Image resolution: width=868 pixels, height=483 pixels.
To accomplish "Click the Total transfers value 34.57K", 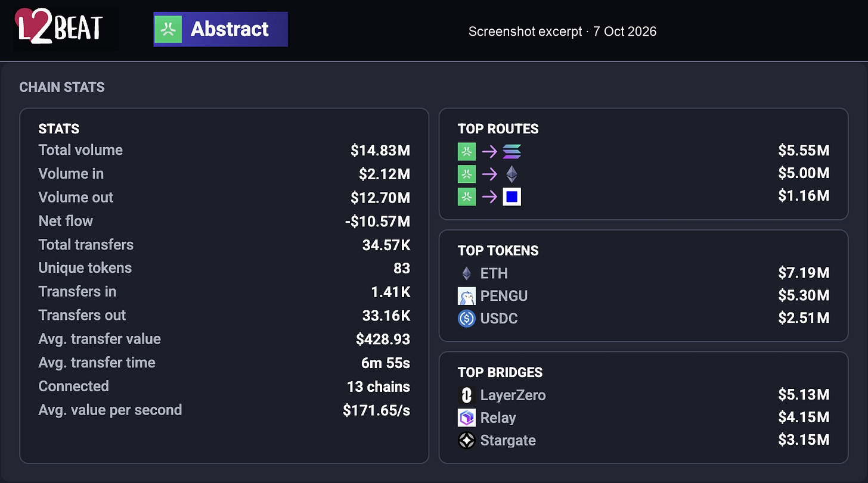I will [386, 245].
